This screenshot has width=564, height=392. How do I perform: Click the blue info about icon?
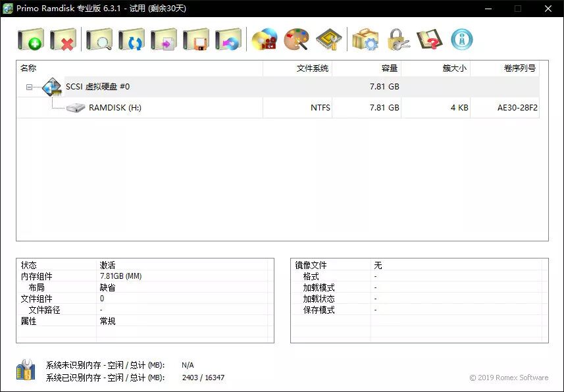click(x=462, y=39)
